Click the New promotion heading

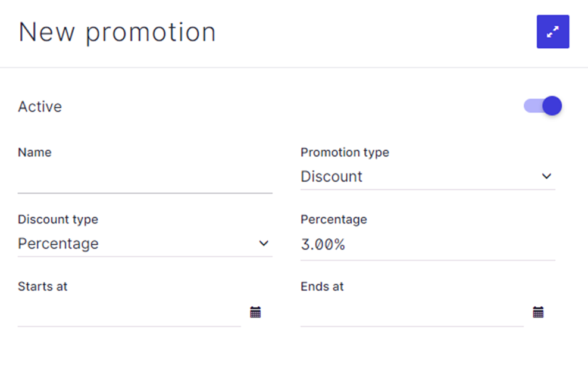point(117,32)
